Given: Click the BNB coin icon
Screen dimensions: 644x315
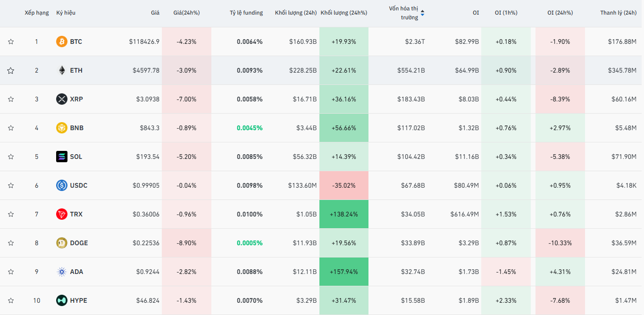Looking at the screenshot, I should tap(62, 128).
